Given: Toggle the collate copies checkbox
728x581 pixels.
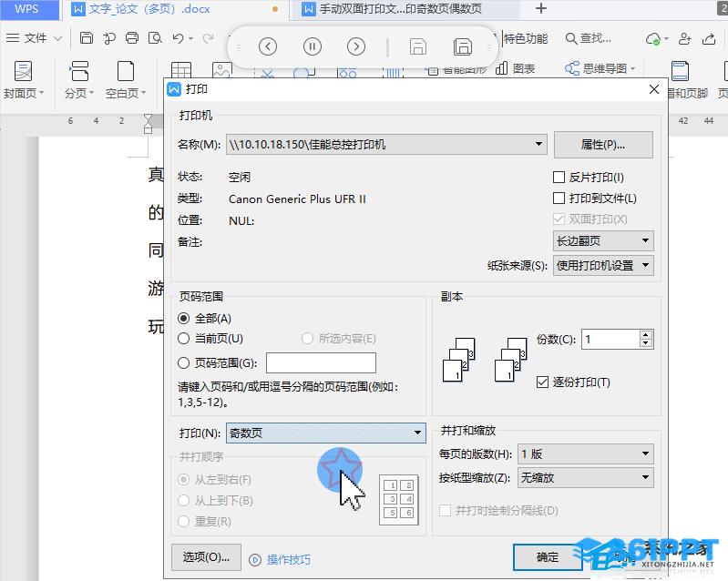Looking at the screenshot, I should (x=542, y=382).
